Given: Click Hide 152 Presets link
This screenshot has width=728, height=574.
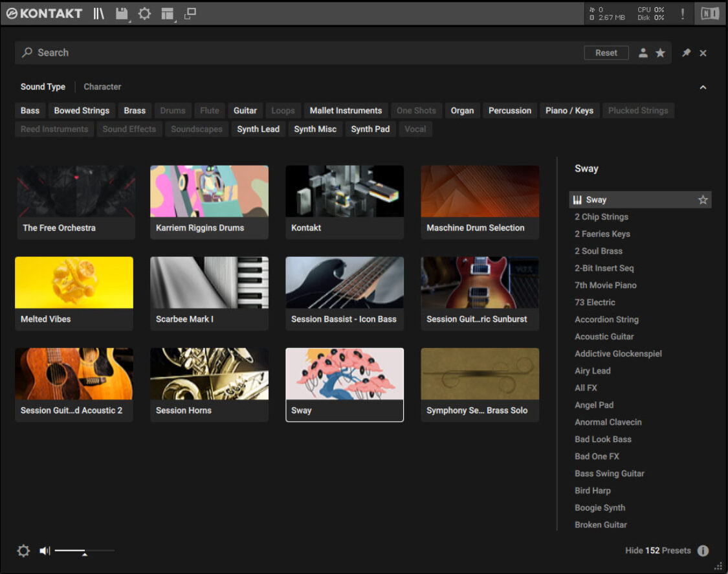Looking at the screenshot, I should pos(657,551).
